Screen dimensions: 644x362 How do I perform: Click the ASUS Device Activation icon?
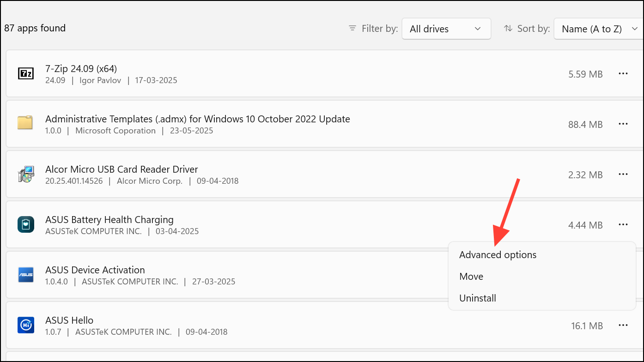click(x=25, y=275)
